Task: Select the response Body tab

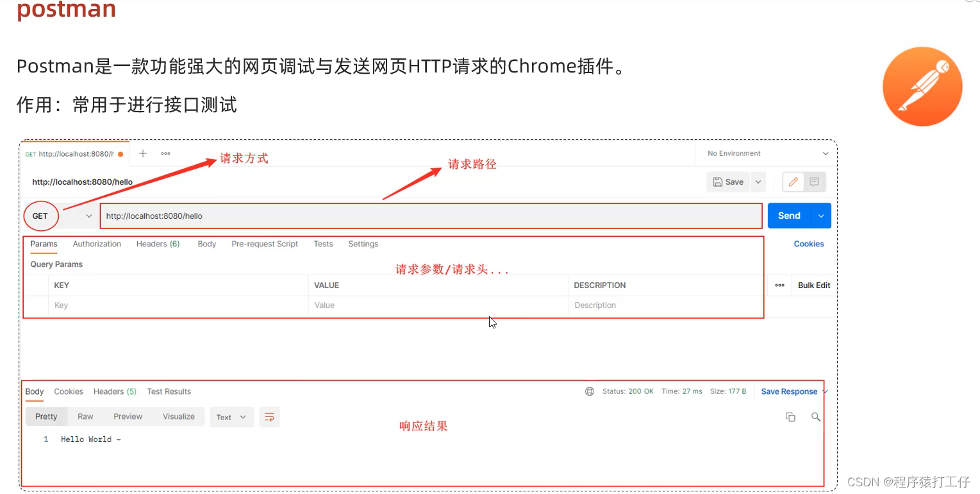Action: [35, 391]
